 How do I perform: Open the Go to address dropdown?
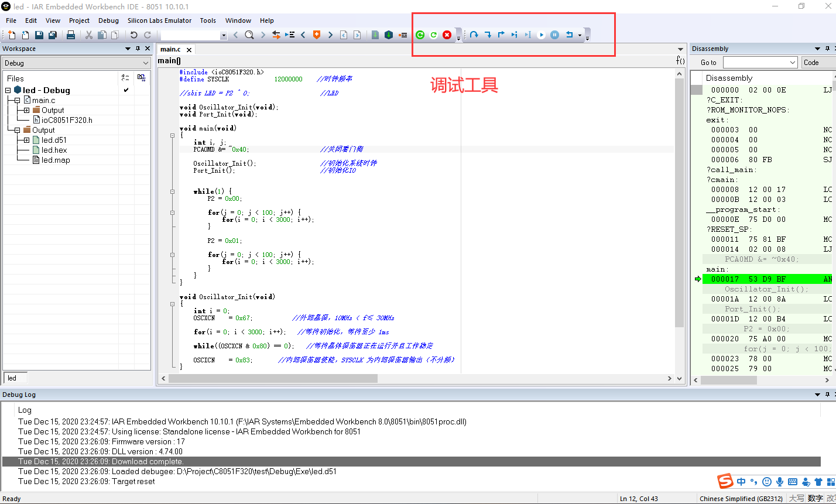click(793, 62)
